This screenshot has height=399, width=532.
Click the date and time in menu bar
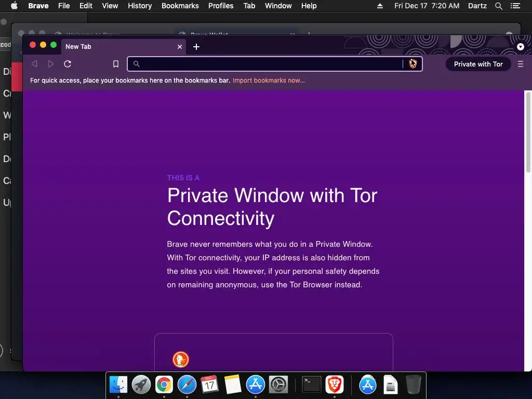pos(427,6)
